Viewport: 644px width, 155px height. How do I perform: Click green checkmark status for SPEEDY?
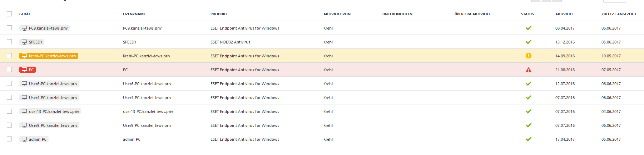point(528,42)
